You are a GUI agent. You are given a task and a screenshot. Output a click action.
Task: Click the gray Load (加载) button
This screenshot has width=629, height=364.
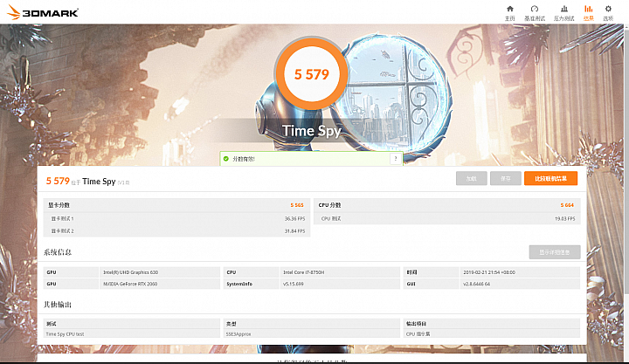[472, 178]
